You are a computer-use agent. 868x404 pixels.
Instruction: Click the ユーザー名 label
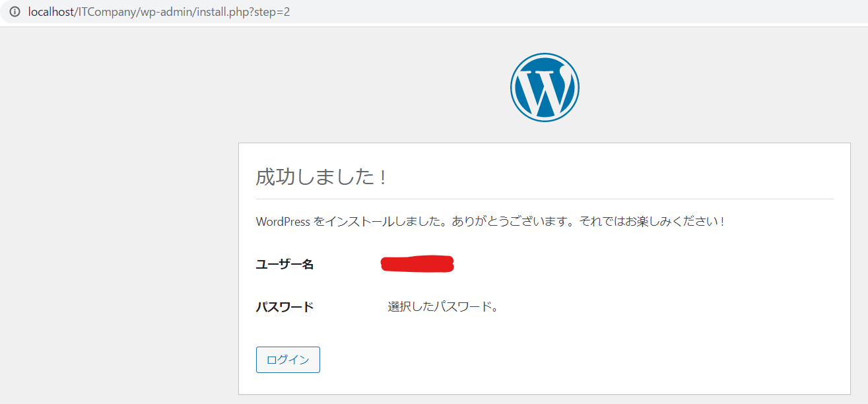284,265
